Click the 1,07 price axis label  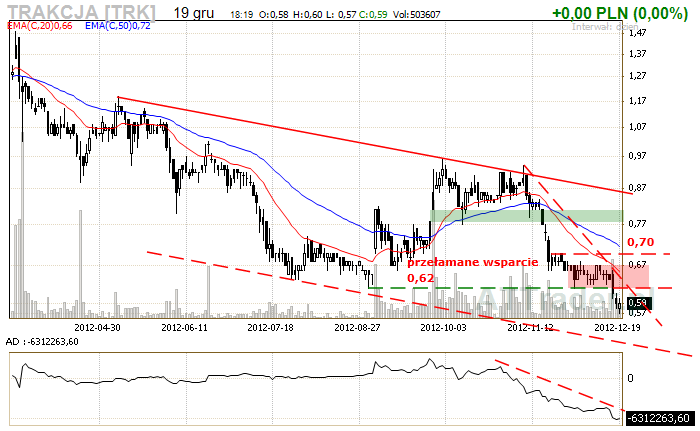pos(637,127)
